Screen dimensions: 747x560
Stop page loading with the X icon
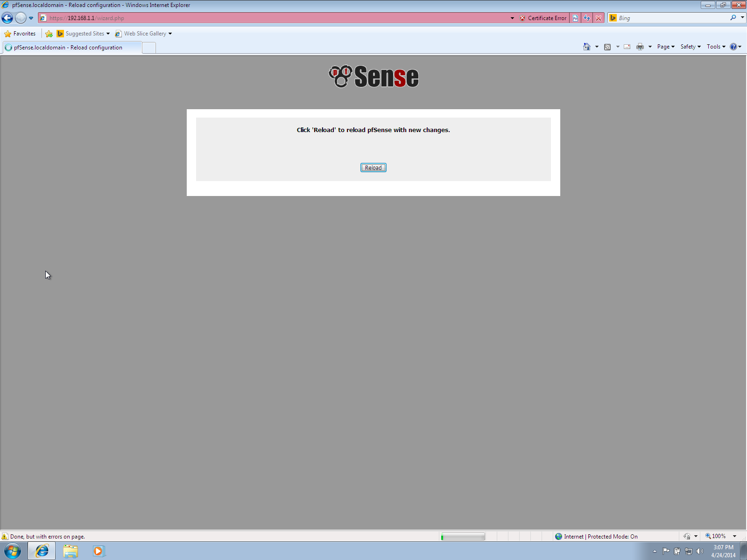pos(599,18)
